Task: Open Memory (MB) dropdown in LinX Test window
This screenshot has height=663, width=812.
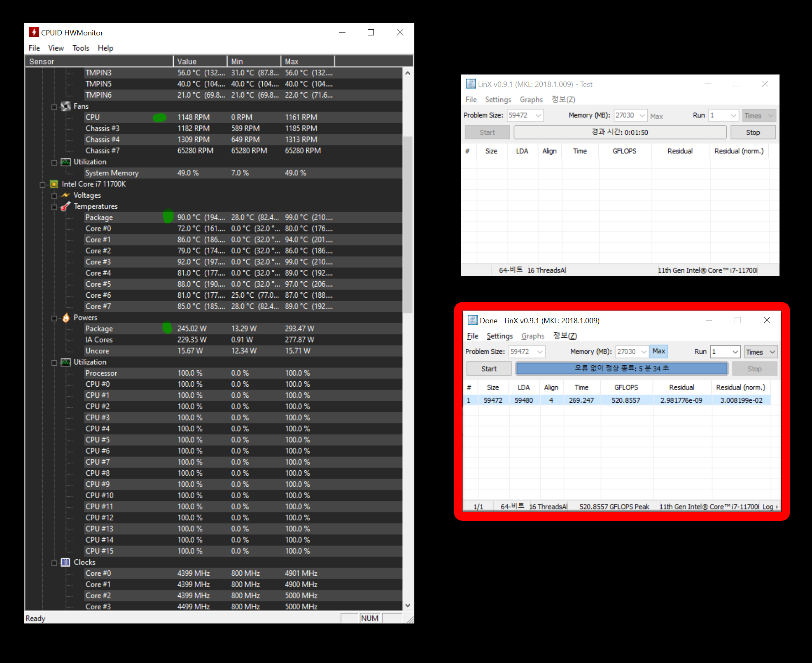Action: (642, 115)
